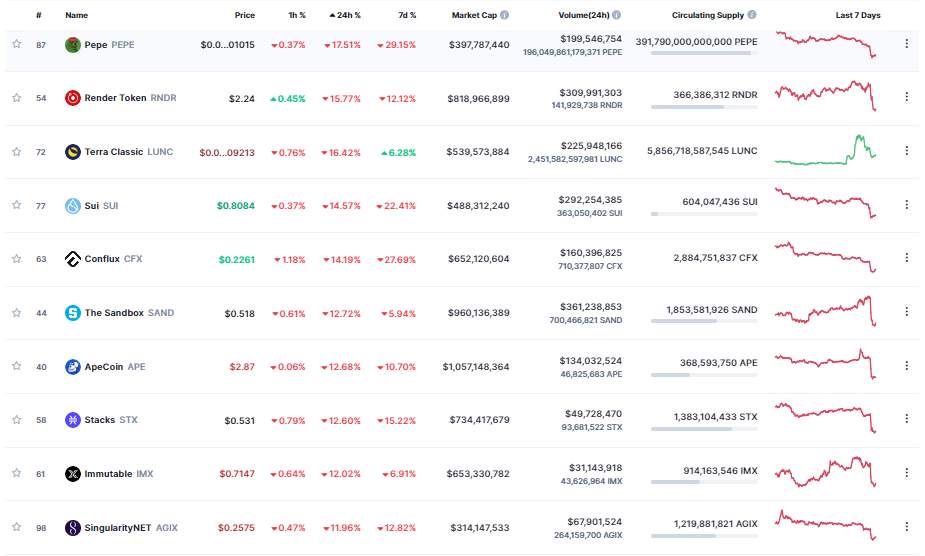This screenshot has height=556, width=925.
Task: Add Terra Classic to watchlist star
Action: pyautogui.click(x=17, y=152)
